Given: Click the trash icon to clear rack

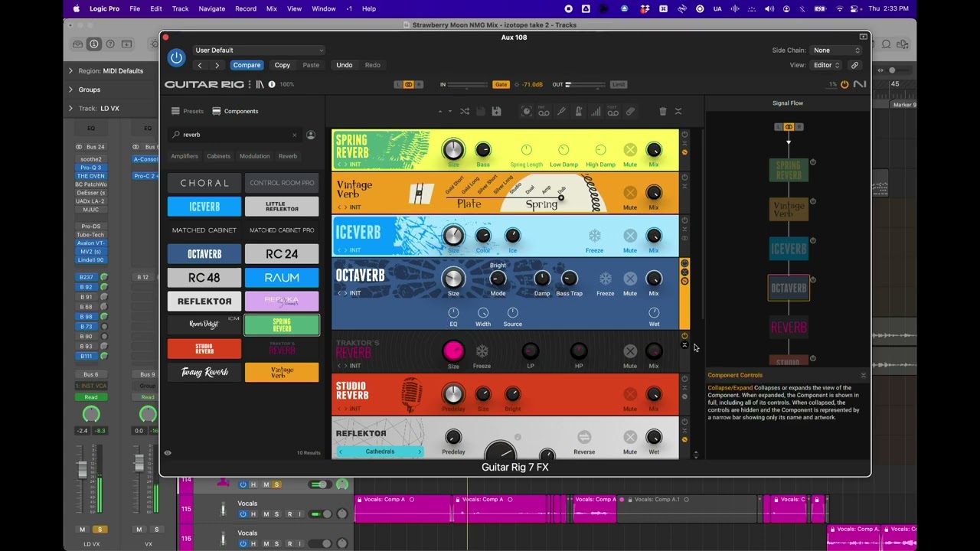Looking at the screenshot, I should (x=663, y=112).
